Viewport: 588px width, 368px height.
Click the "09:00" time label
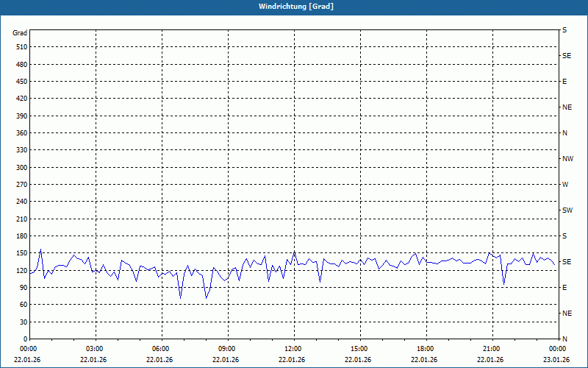coord(227,349)
